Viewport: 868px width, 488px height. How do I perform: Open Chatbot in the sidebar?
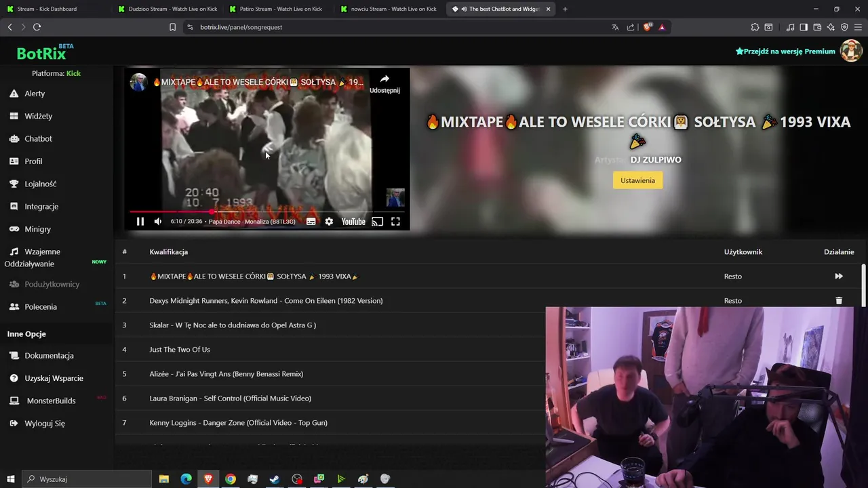point(38,138)
